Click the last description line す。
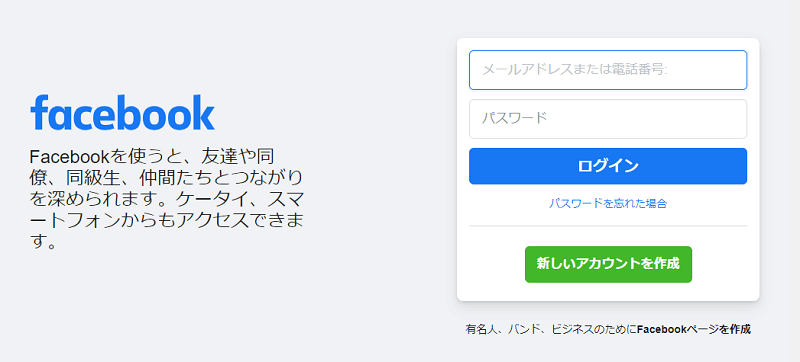Image resolution: width=800 pixels, height=362 pixels. pos(43,243)
